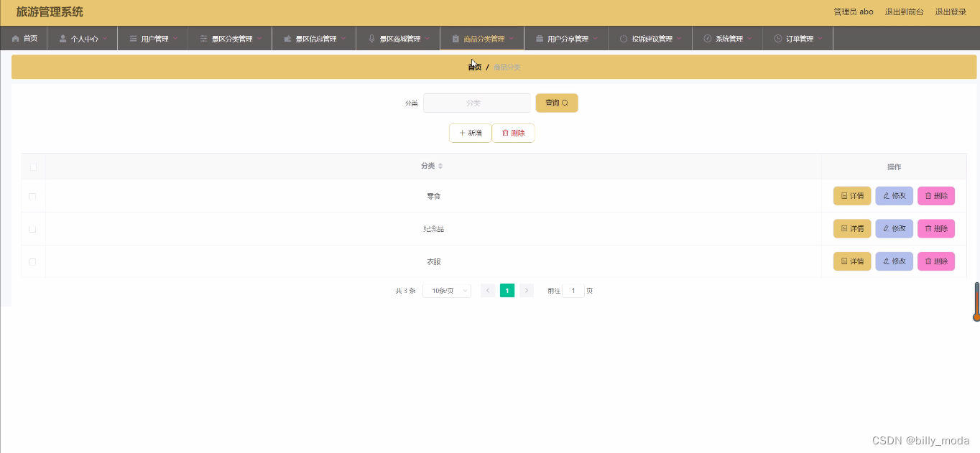View 详情 for the 零食 row
Image resolution: width=980 pixels, height=453 pixels.
point(852,196)
